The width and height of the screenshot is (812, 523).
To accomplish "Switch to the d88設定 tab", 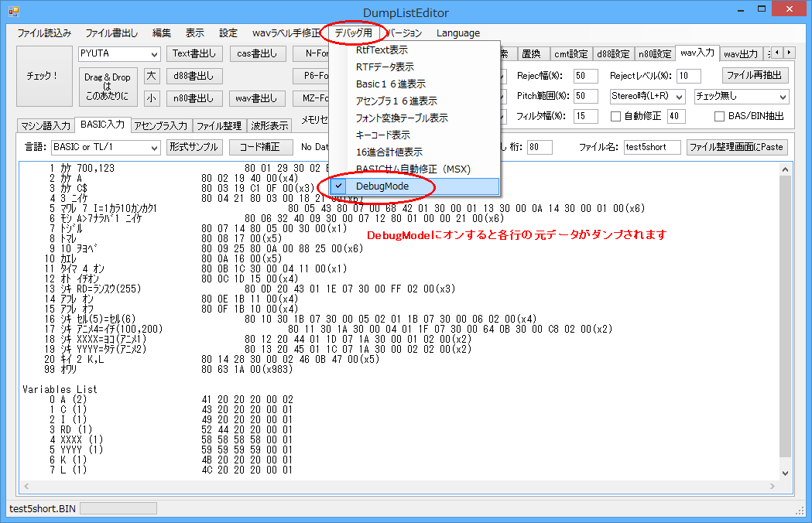I will tap(613, 54).
